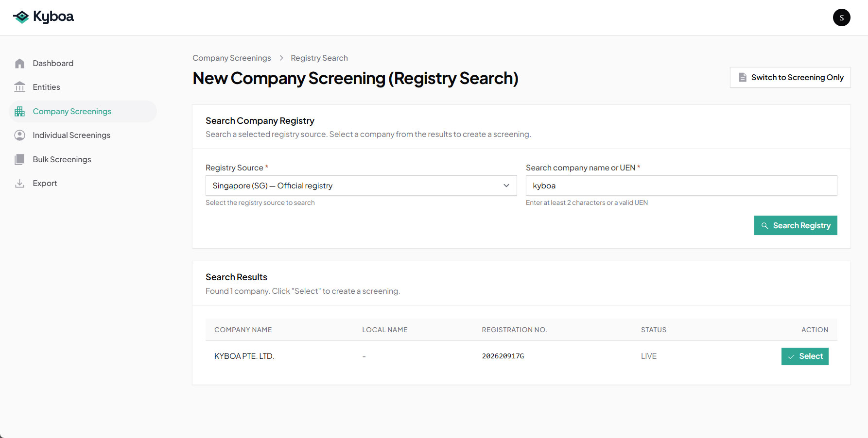
Task: Click the Export download icon
Action: point(19,183)
